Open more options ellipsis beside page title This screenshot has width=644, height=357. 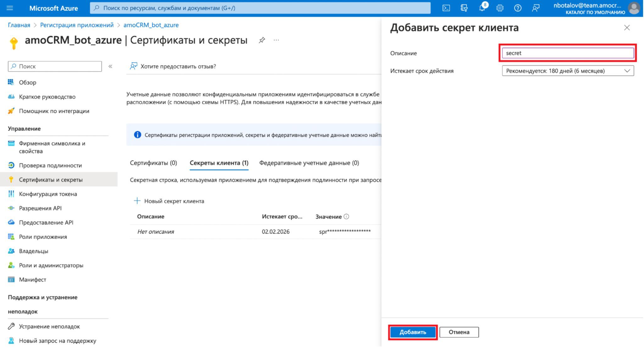tap(276, 40)
